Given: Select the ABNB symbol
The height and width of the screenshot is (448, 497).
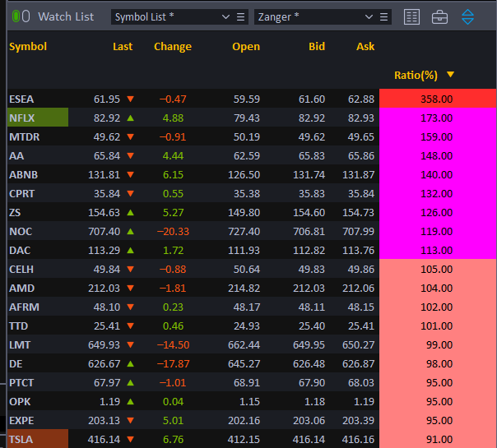Looking at the screenshot, I should pos(24,175).
